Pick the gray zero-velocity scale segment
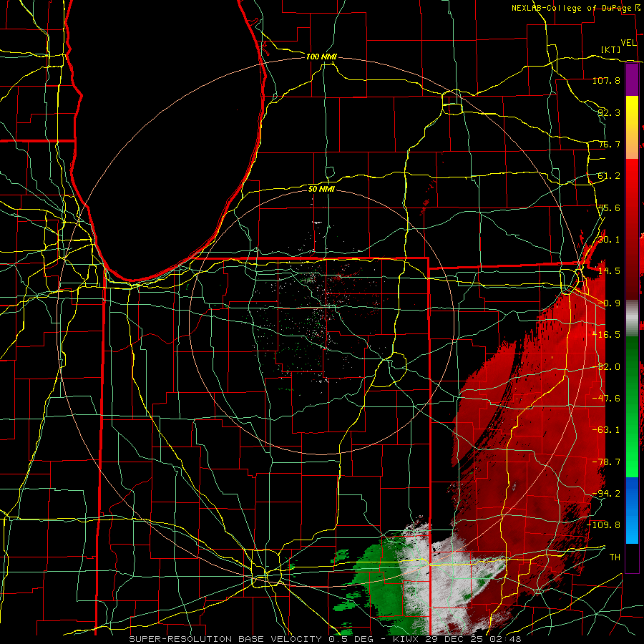The width and height of the screenshot is (644, 644). pyautogui.click(x=632, y=318)
